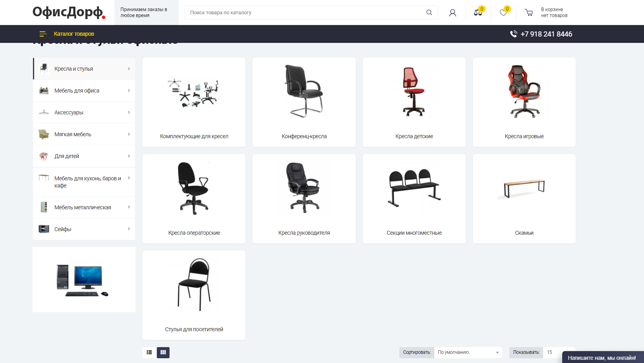Click the visitor chair thumbnail
Image resolution: width=644 pixels, height=363 pixels.
tap(194, 284)
